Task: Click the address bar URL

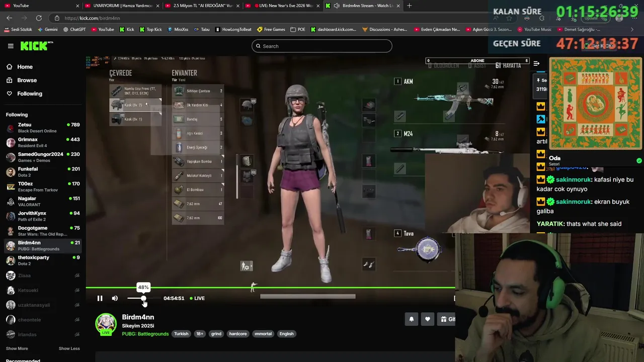Action: [x=92, y=18]
